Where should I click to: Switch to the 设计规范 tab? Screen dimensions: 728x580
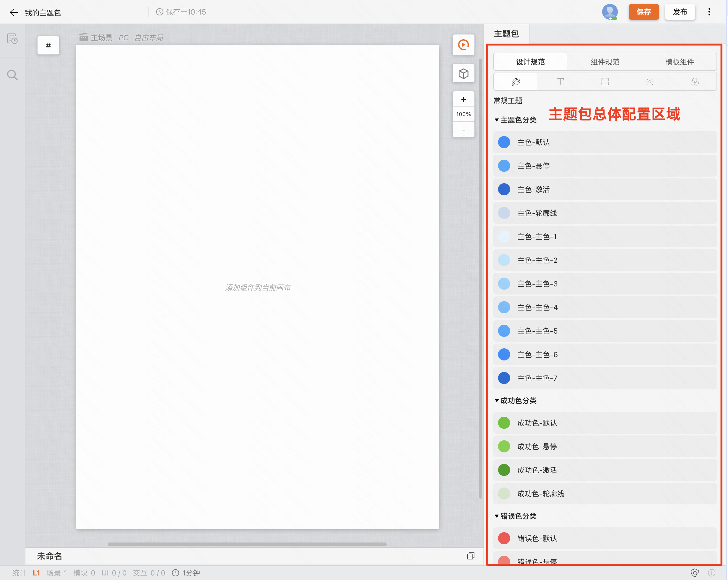coord(530,62)
